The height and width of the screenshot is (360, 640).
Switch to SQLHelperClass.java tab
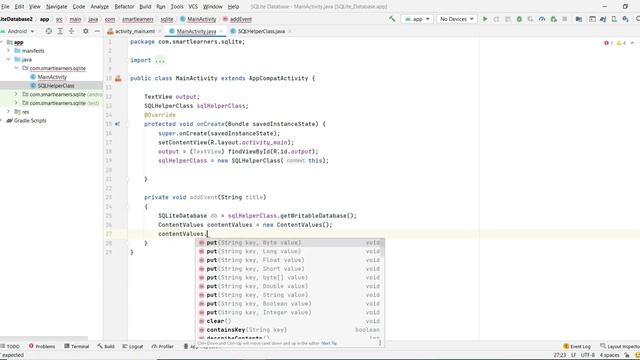261,31
